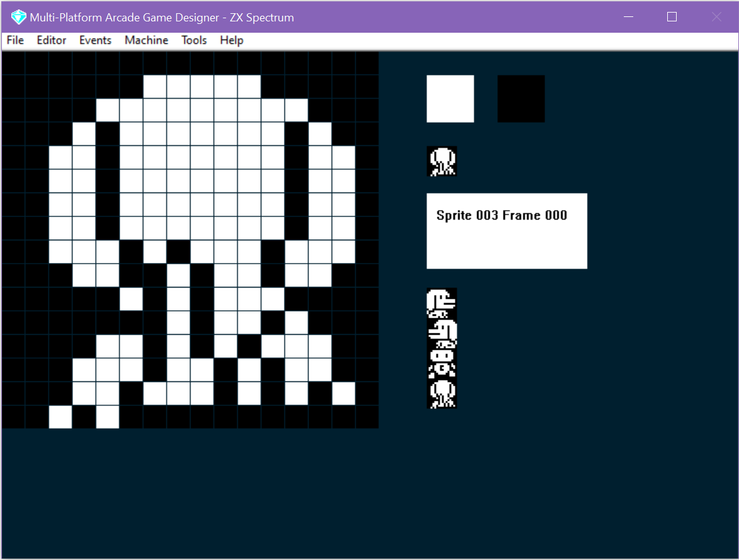The image size is (739, 560).
Task: Open the Machine menu
Action: (x=146, y=40)
